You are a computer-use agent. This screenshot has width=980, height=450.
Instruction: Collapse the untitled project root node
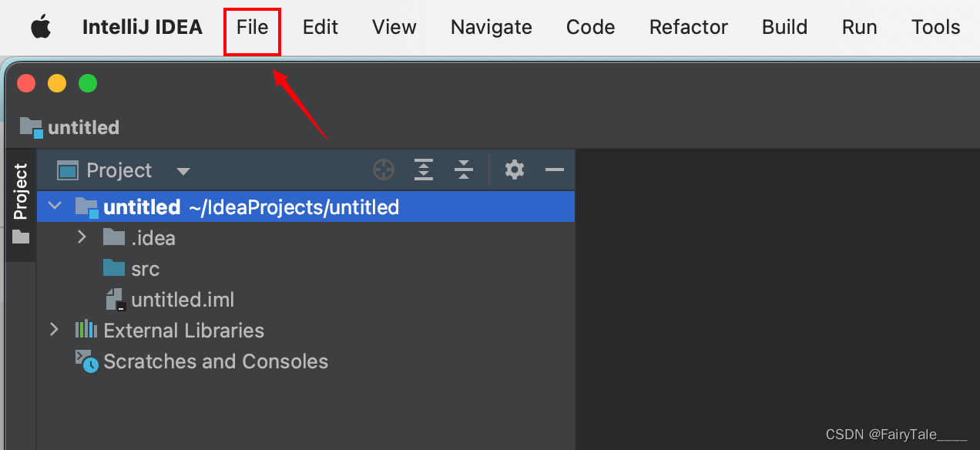[54, 207]
